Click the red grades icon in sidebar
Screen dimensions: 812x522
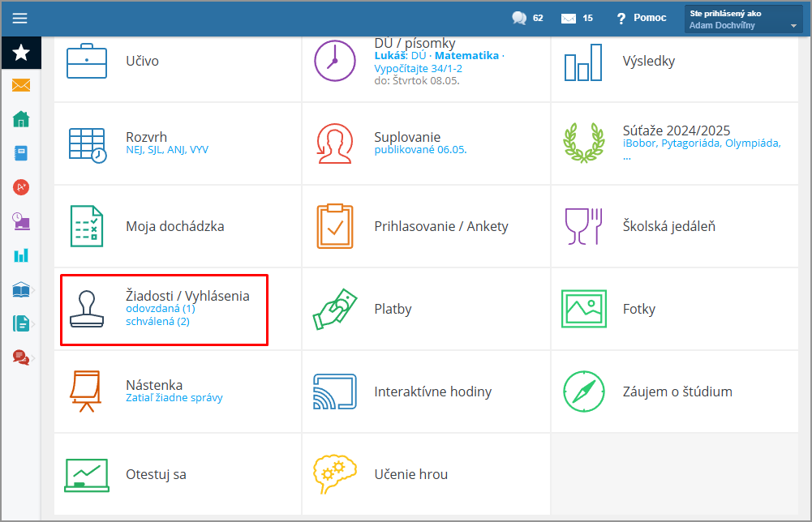pos(21,187)
